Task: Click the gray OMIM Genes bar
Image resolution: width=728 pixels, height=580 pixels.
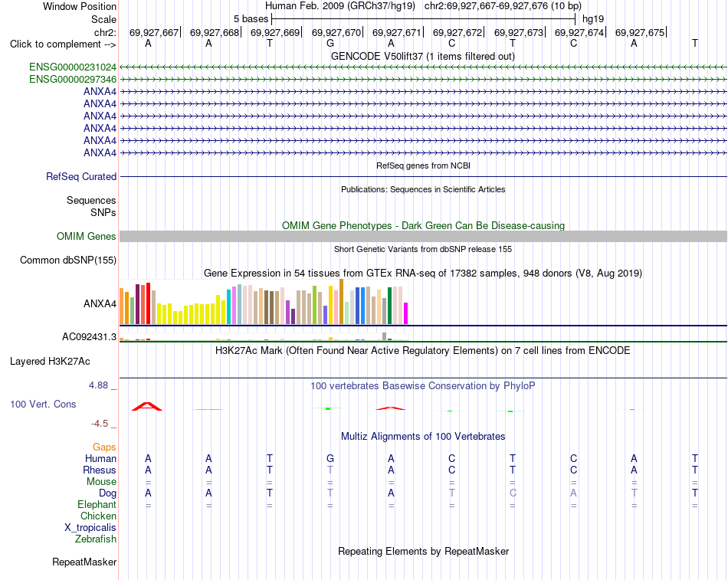Action: pos(423,236)
